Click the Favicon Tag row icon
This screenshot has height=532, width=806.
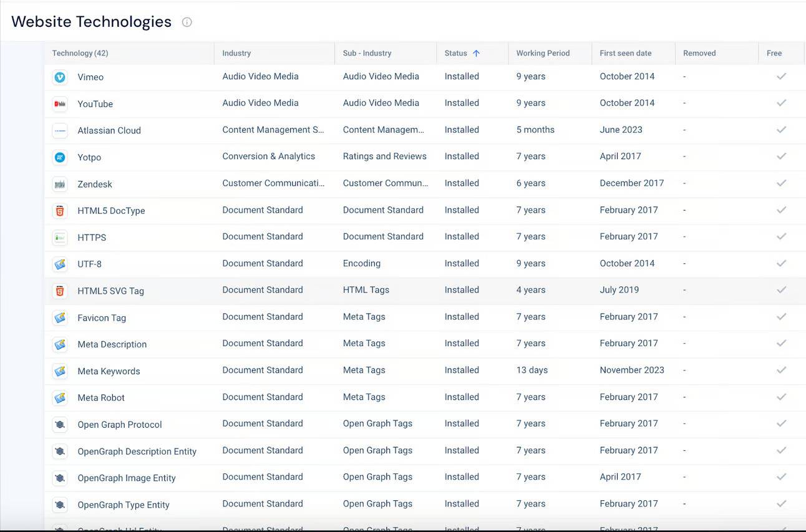tap(60, 317)
